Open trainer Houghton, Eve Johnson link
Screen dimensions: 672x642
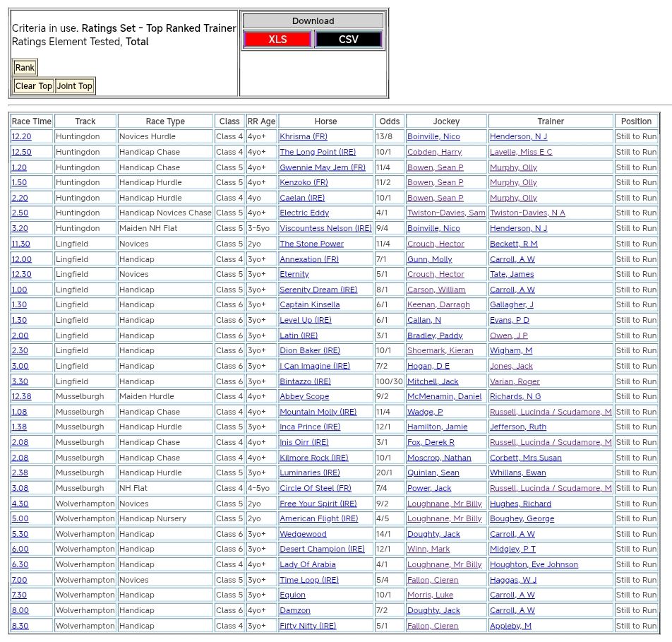pyautogui.click(x=534, y=564)
